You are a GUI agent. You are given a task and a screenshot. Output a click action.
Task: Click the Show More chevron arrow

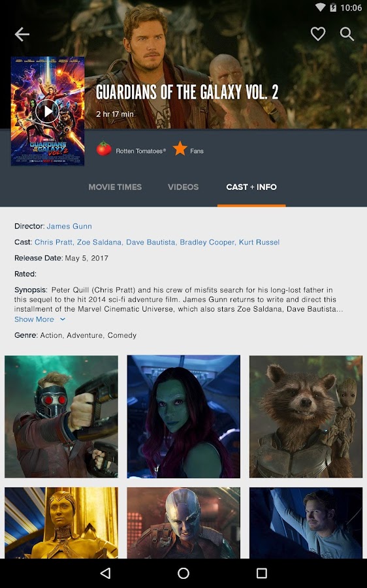pos(63,319)
